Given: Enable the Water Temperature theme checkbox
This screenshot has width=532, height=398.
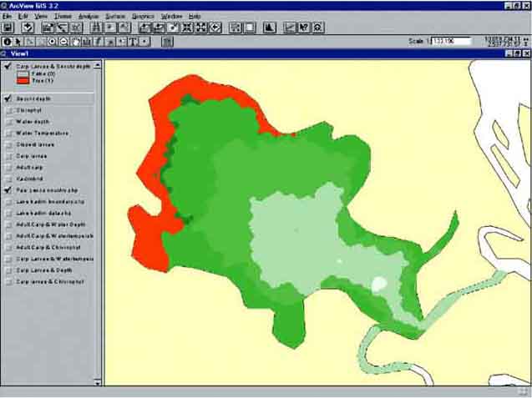Looking at the screenshot, I should click(x=8, y=133).
